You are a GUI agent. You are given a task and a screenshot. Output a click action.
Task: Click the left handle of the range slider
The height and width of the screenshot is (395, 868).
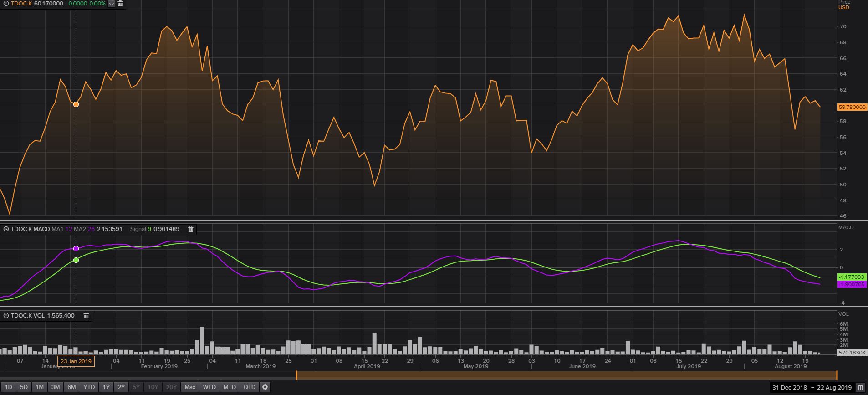[x=296, y=375]
